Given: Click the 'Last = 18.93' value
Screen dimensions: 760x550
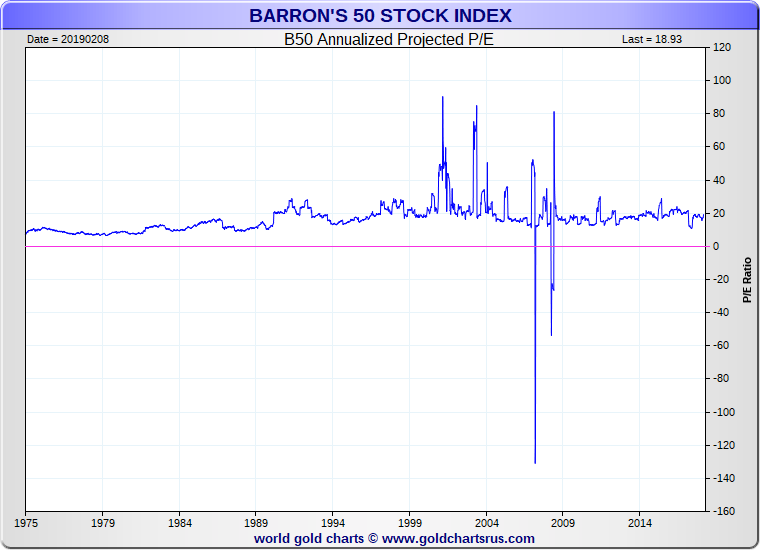Looking at the screenshot, I should (652, 39).
